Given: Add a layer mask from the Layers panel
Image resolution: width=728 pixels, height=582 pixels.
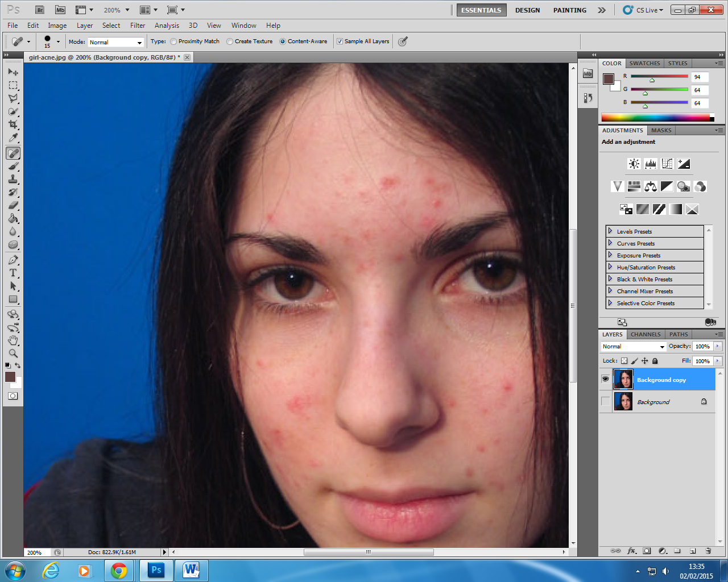Looking at the screenshot, I should coord(647,551).
